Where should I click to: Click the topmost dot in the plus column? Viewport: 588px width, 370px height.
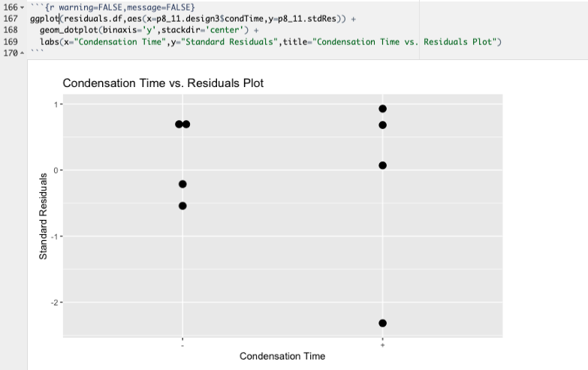383,109
